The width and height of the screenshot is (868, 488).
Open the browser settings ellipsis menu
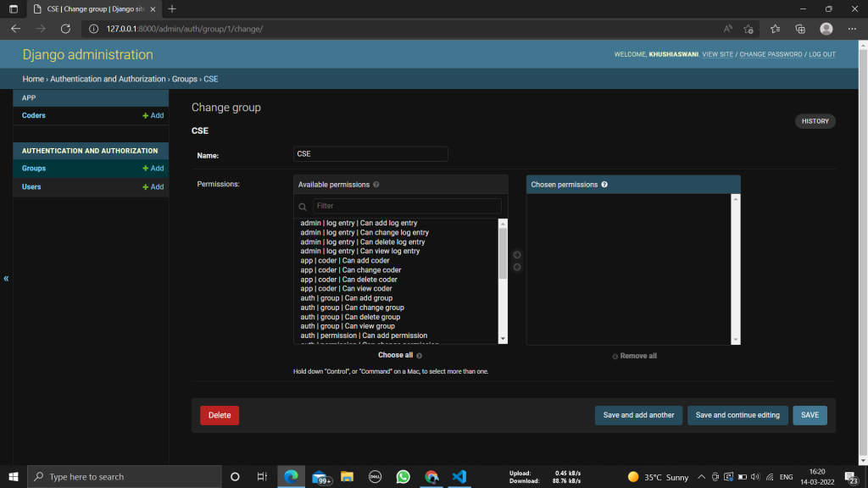click(x=852, y=27)
